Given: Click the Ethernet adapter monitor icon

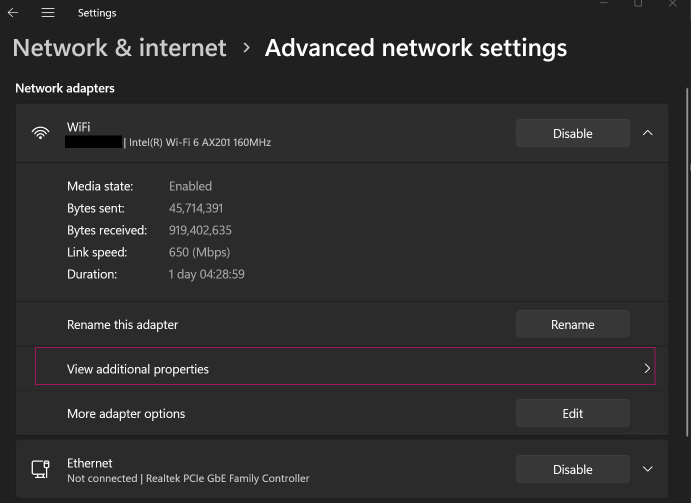Looking at the screenshot, I should click(x=41, y=469).
